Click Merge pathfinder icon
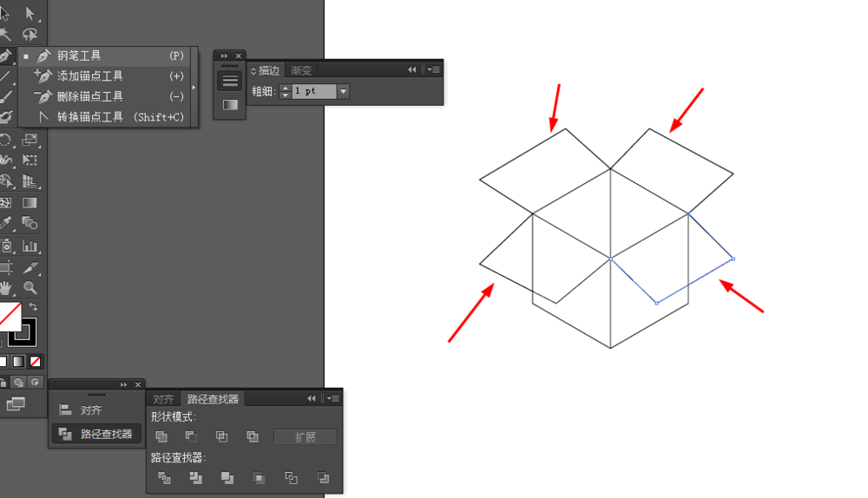This screenshot has width=868, height=498. click(227, 477)
